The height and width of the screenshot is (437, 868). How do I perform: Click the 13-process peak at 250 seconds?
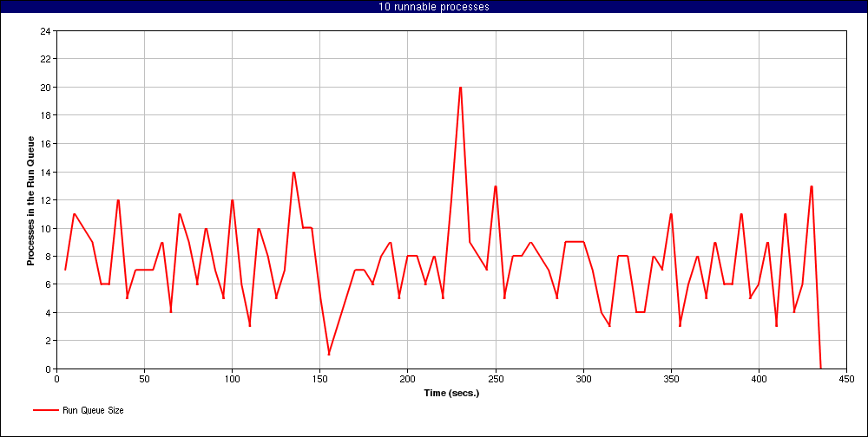point(496,186)
